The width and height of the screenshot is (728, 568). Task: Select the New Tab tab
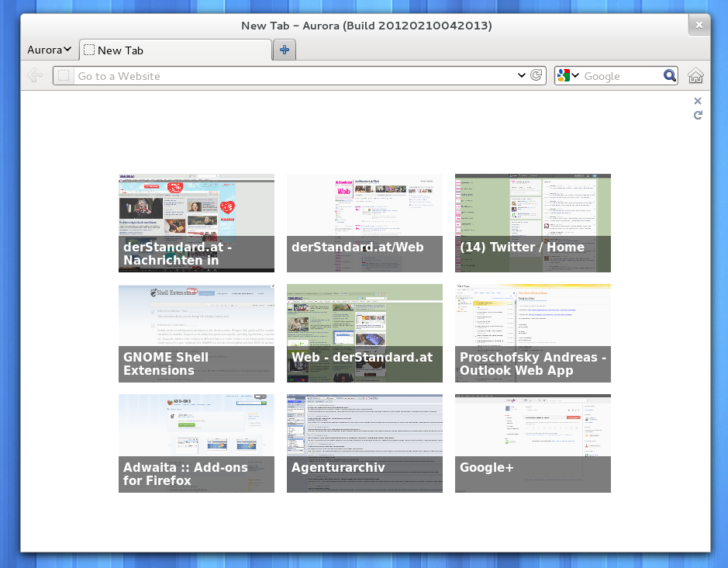click(175, 50)
